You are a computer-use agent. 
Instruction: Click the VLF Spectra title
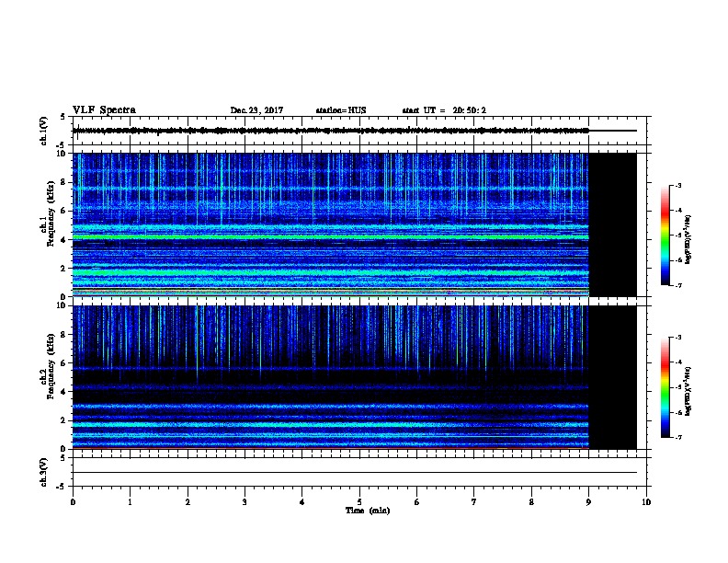pyautogui.click(x=104, y=110)
